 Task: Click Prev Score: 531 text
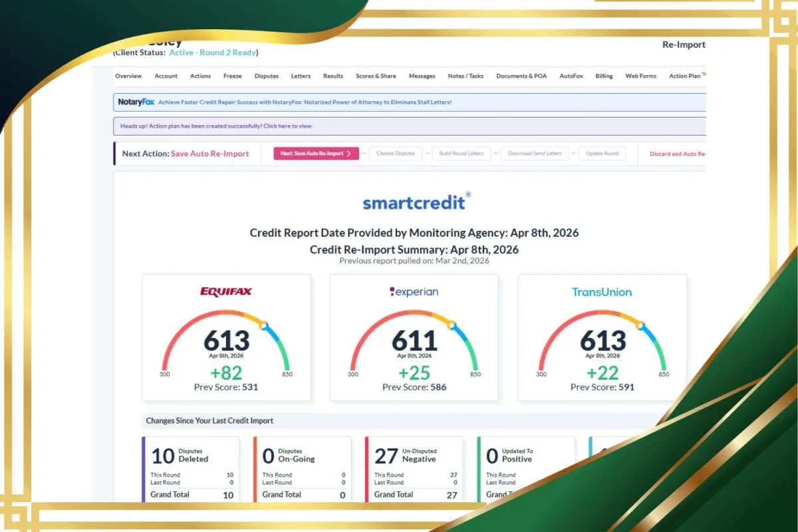(226, 387)
